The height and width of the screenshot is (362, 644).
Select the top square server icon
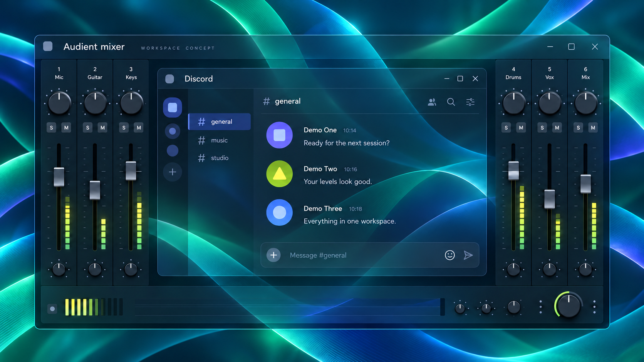point(173,107)
